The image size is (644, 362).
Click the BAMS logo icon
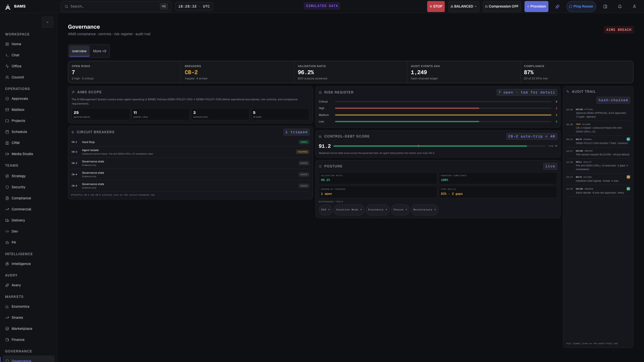tap(8, 7)
